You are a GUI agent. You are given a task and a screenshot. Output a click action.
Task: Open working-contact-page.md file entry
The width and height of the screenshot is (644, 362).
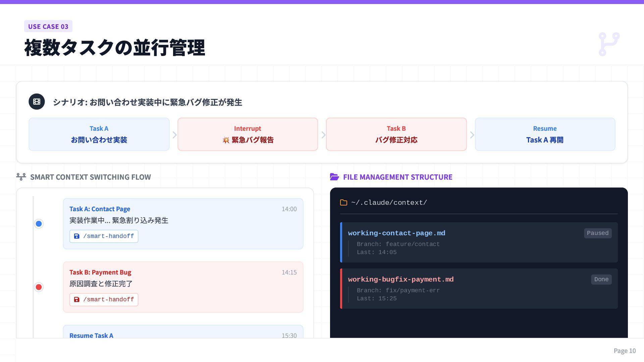(x=396, y=233)
